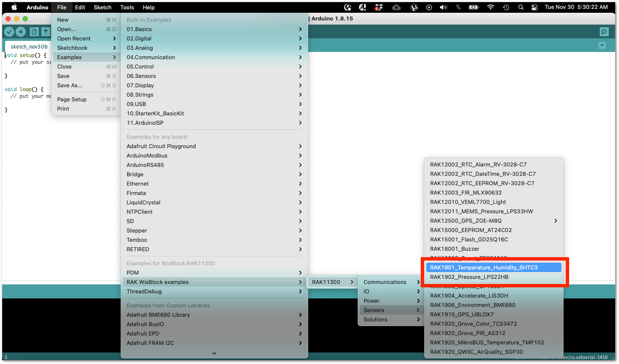Open macOS Control Center icon
619x364 pixels.
(x=535, y=7)
